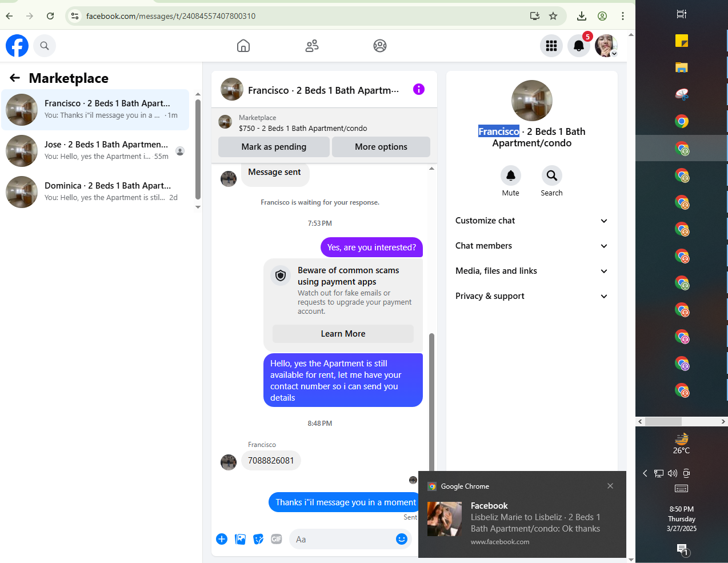
Task: Show hidden tray icons chevron
Action: tap(645, 473)
